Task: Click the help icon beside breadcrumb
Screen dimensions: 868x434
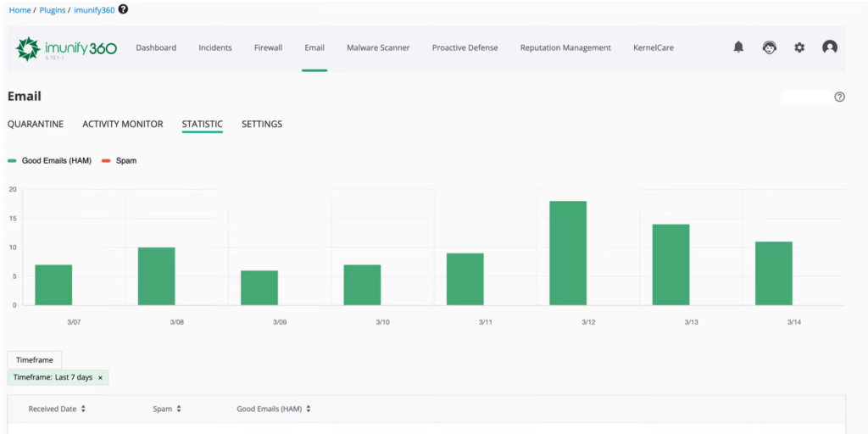Action: coord(124,9)
